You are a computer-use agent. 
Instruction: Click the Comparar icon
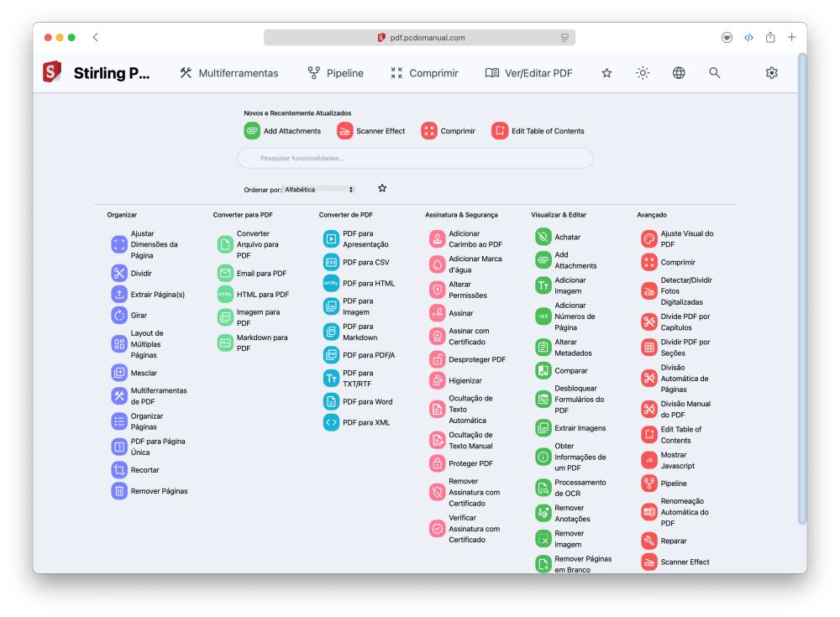543,371
